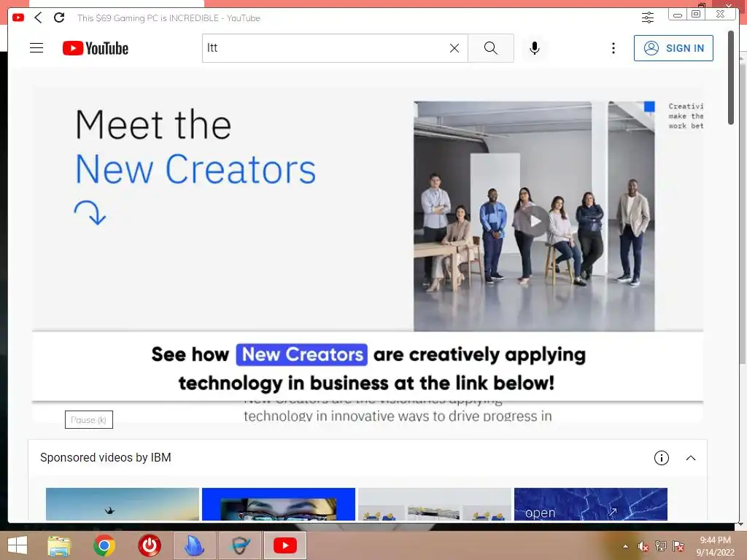Launch Google Chrome from the taskbar
The height and width of the screenshot is (560, 747).
[104, 545]
